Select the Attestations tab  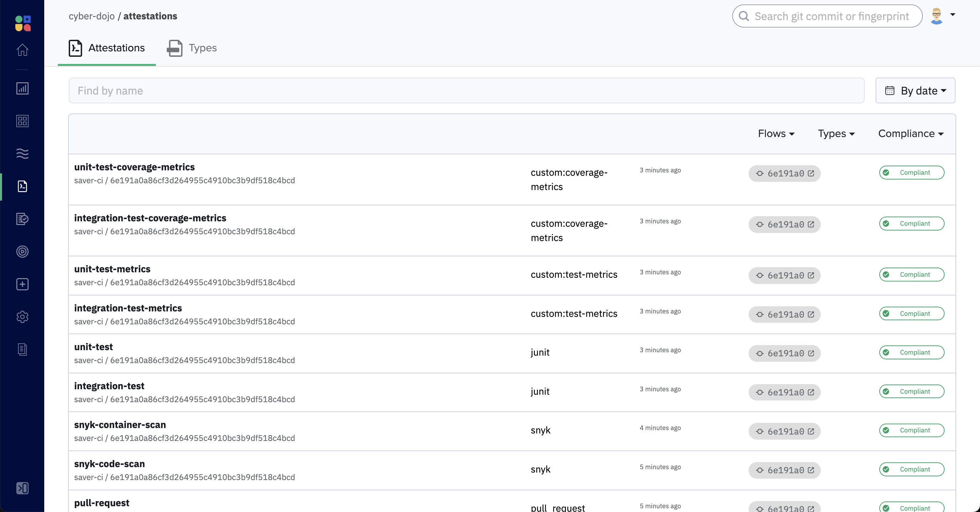(x=106, y=47)
